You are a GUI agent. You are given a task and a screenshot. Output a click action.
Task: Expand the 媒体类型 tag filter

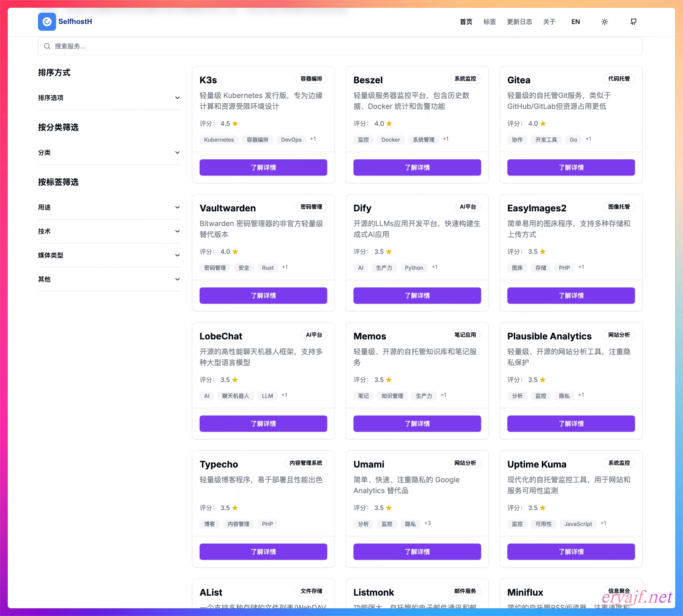coord(109,255)
